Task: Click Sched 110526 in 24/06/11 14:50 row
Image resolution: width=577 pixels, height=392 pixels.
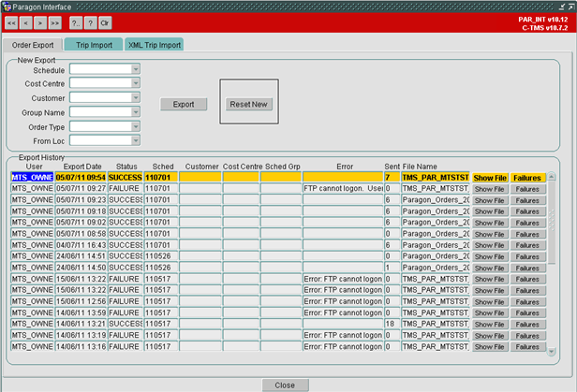Action: [161, 268]
